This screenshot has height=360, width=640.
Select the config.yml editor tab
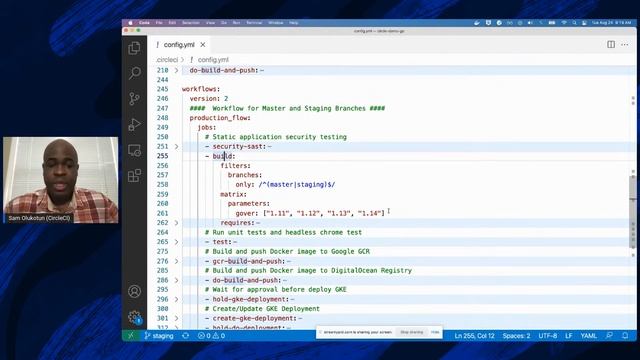click(x=179, y=44)
